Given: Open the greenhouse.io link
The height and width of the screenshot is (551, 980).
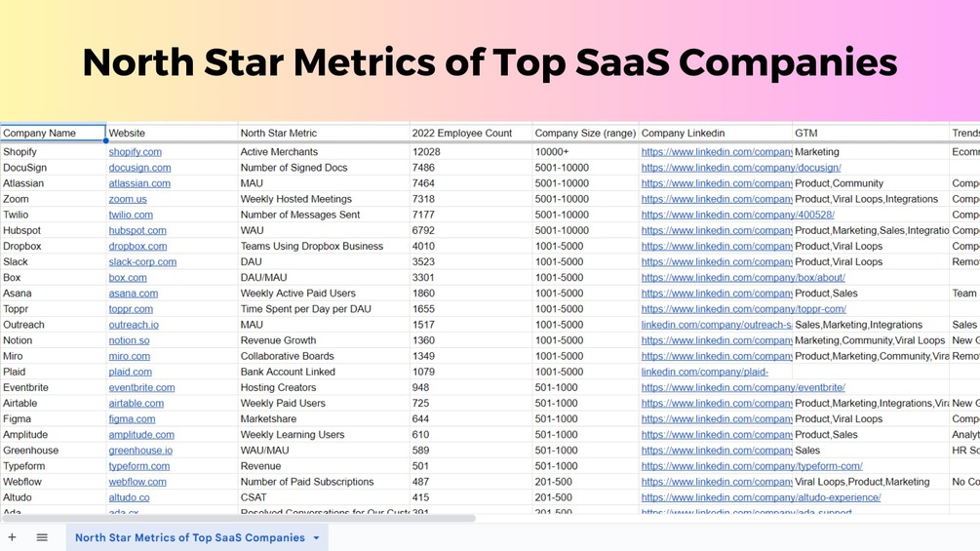Looking at the screenshot, I should click(x=140, y=451).
